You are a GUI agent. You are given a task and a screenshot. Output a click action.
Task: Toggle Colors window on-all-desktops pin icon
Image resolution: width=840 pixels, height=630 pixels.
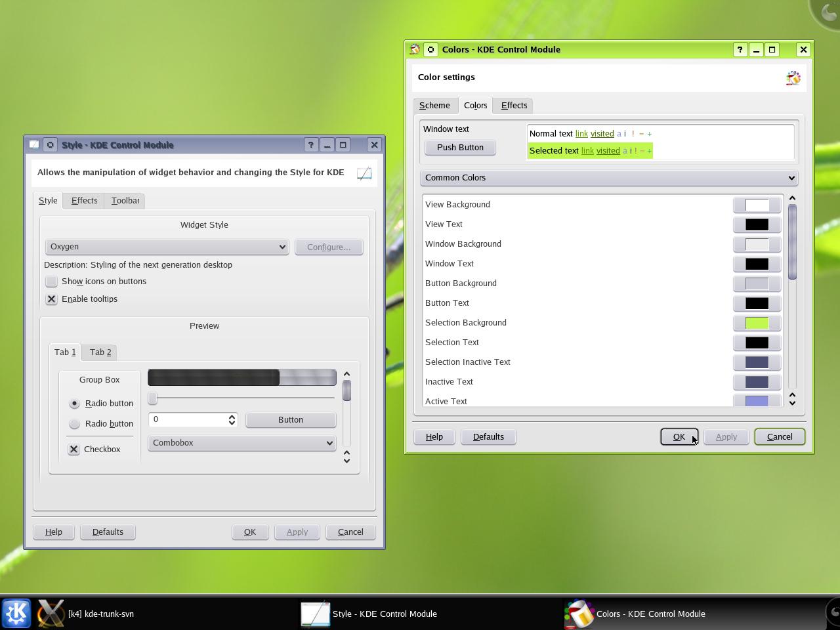(430, 49)
